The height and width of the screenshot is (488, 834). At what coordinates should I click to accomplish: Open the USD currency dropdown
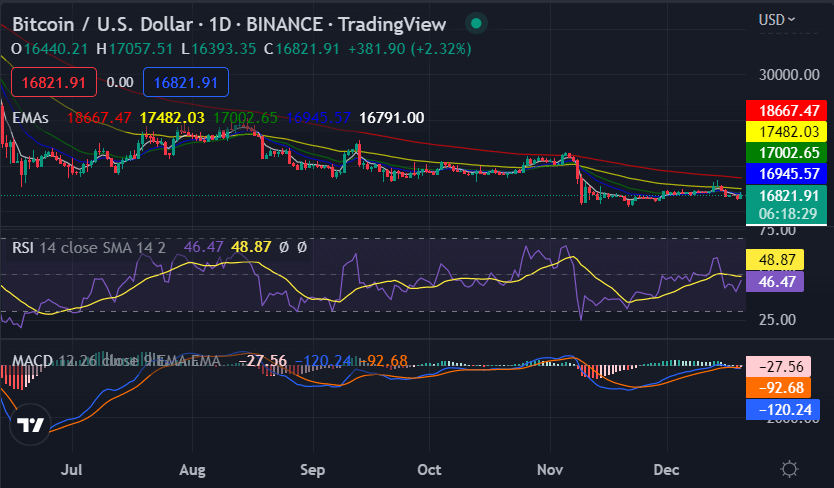tap(777, 20)
